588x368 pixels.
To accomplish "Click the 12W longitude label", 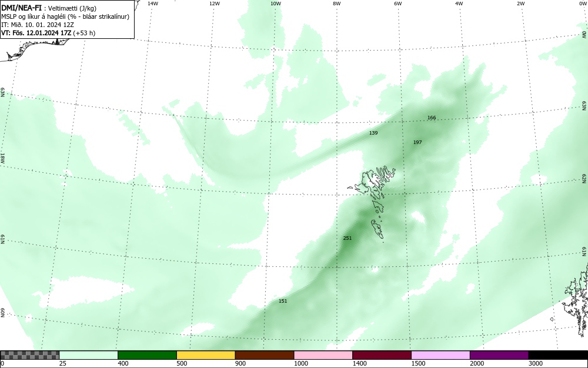I will tap(214, 4).
